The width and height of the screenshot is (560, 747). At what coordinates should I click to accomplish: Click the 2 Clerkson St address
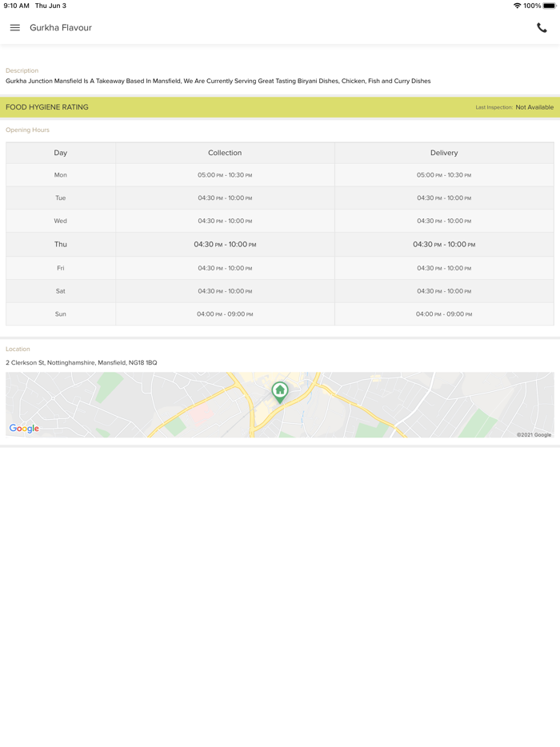point(82,362)
